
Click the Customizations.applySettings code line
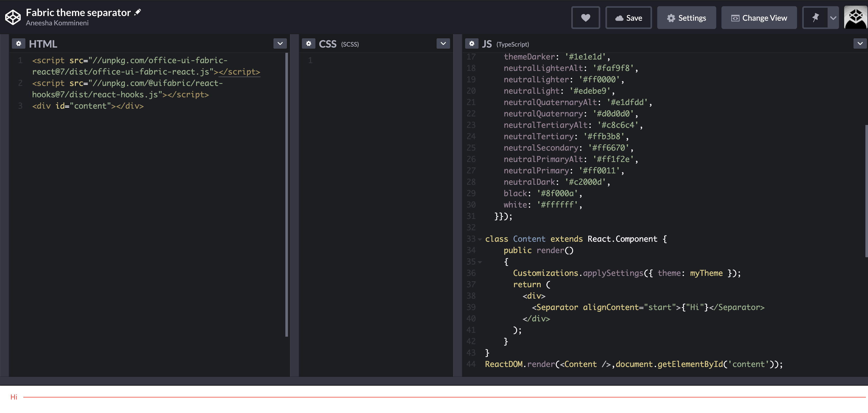coord(627,273)
